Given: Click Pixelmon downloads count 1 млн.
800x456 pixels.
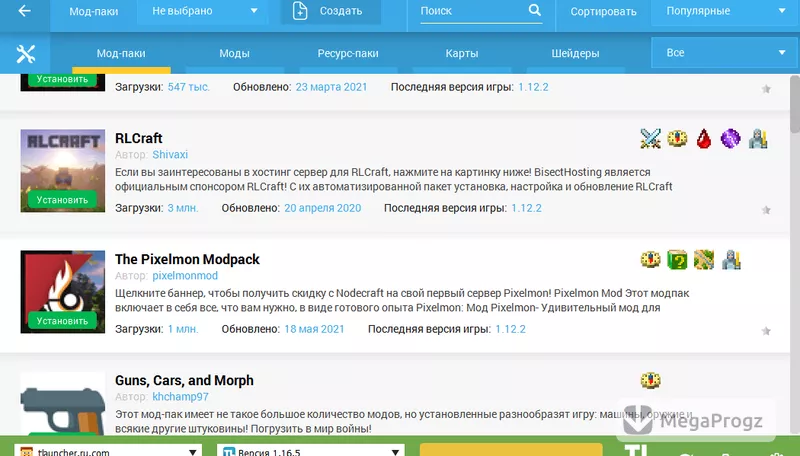Looking at the screenshot, I should [183, 329].
